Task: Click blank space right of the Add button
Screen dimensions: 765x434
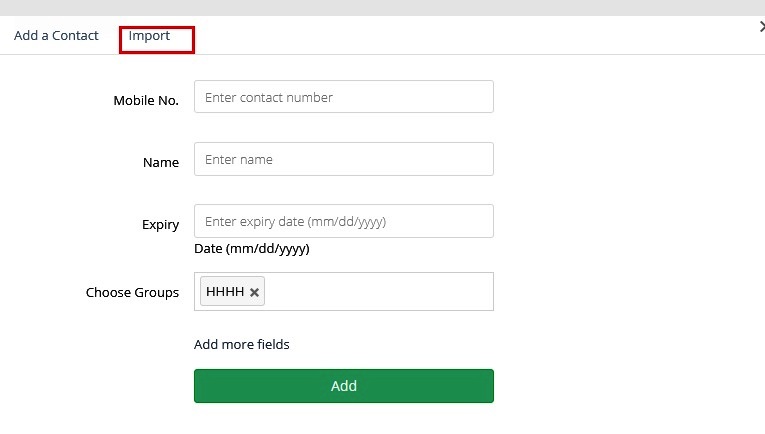Action: (620, 386)
